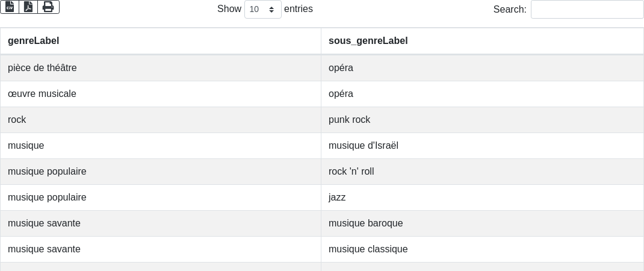The image size is (644, 271).
Task: Sort by genreLabel column header
Action: pos(161,41)
